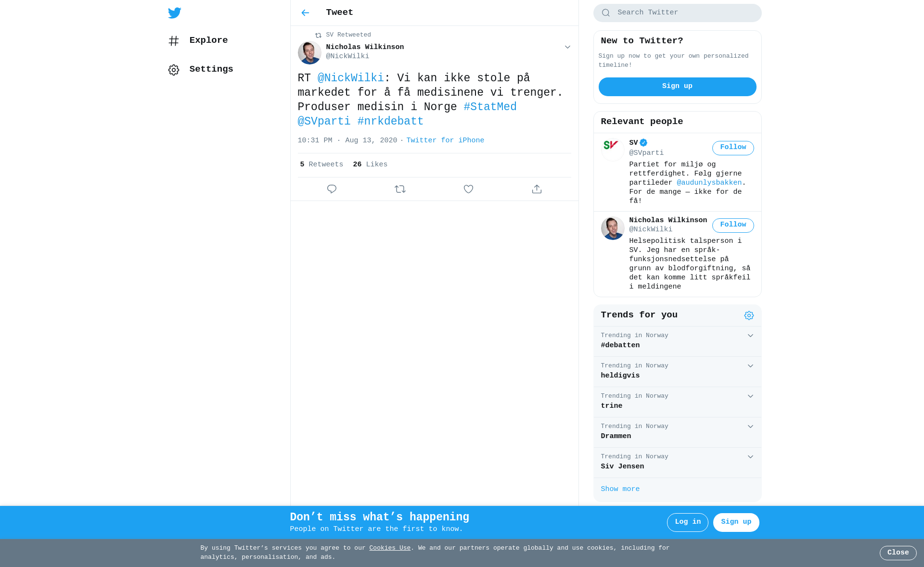The height and width of the screenshot is (567, 924).
Task: Click the reply speech bubble icon
Action: click(x=332, y=189)
